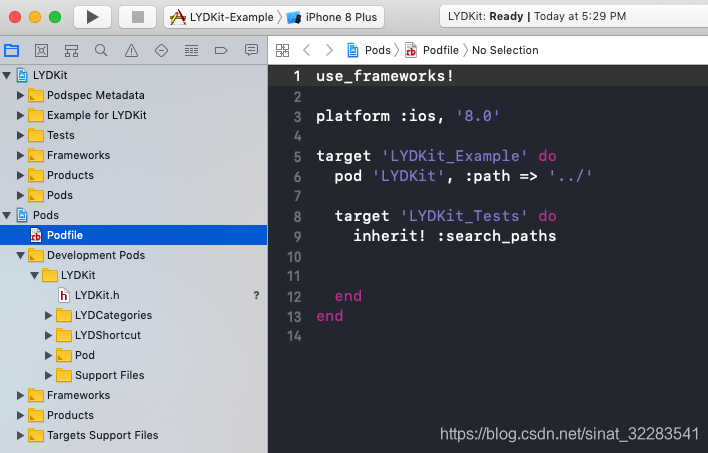
Task: Go back in editor history
Action: (x=307, y=50)
